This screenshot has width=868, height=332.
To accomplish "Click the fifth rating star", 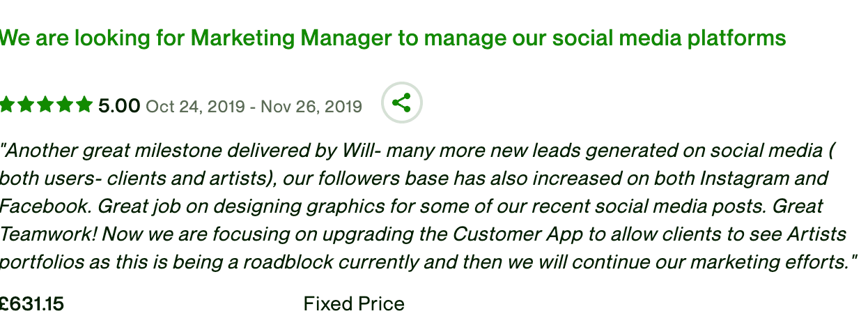I will [84, 105].
